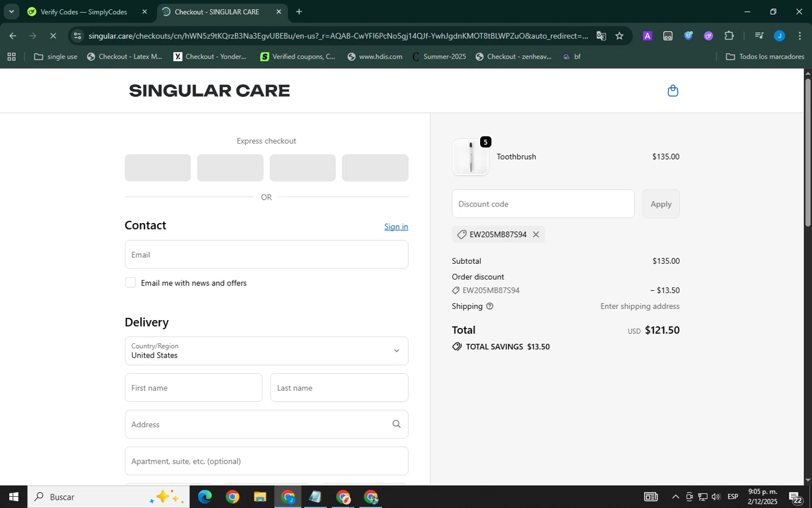The height and width of the screenshot is (508, 812).
Task: Open File Explorer from taskbar
Action: pos(260,497)
